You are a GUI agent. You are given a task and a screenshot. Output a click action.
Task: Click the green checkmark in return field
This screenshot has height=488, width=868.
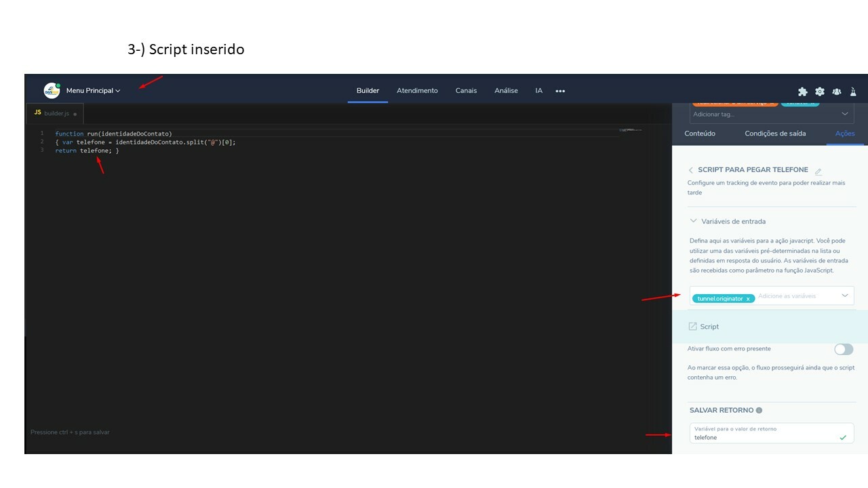click(843, 437)
